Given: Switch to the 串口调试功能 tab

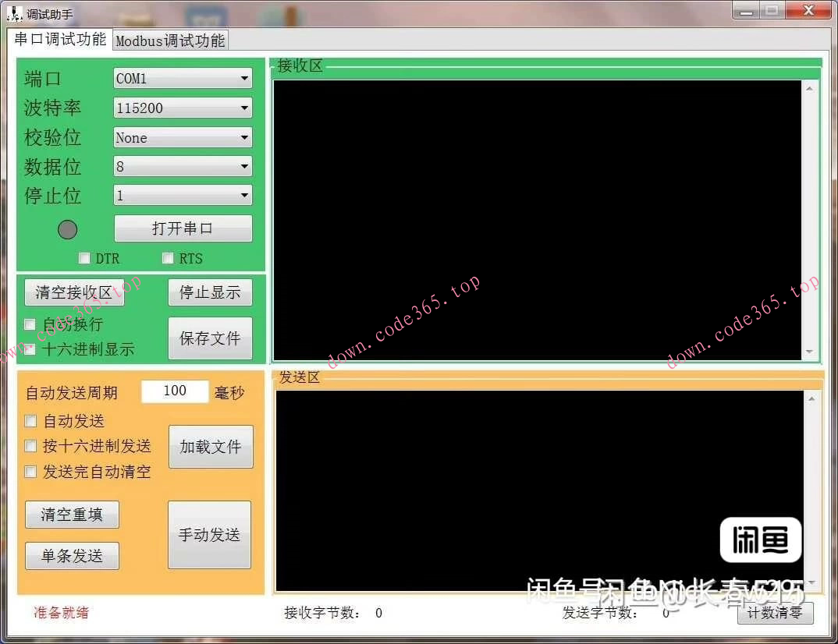Looking at the screenshot, I should tap(60, 40).
